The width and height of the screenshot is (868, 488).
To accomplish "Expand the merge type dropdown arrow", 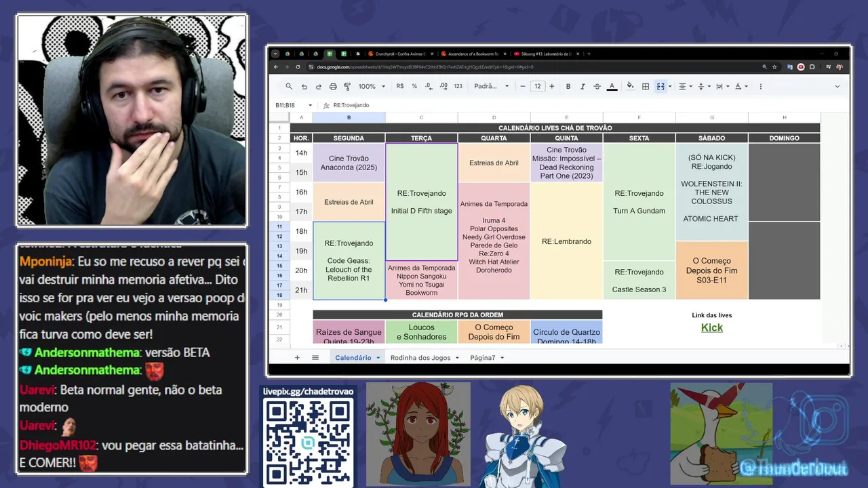I will tap(670, 86).
